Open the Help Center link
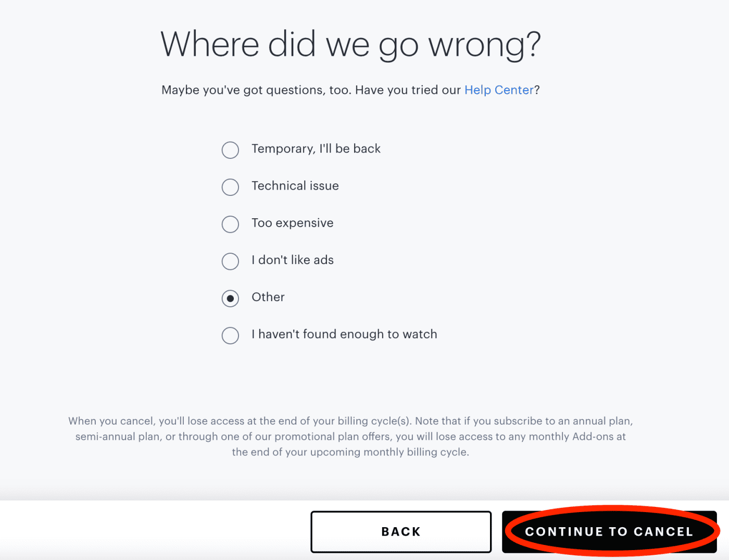 coord(498,90)
